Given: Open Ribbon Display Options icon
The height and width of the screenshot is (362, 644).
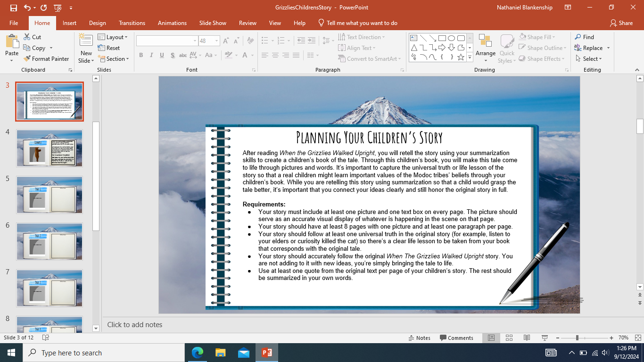Looking at the screenshot, I should click(568, 8).
